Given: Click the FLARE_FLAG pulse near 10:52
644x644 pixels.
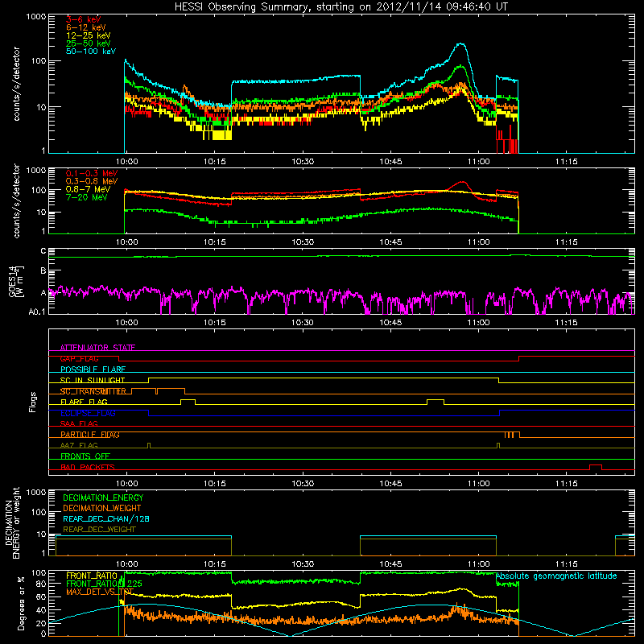Looking at the screenshot, I should pos(436,402).
